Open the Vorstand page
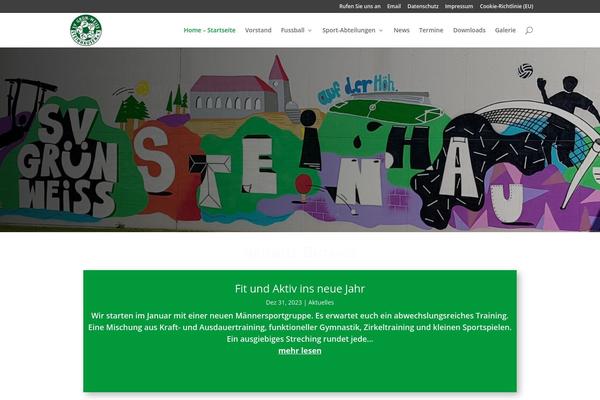This screenshot has width=600, height=400. pos(258,30)
